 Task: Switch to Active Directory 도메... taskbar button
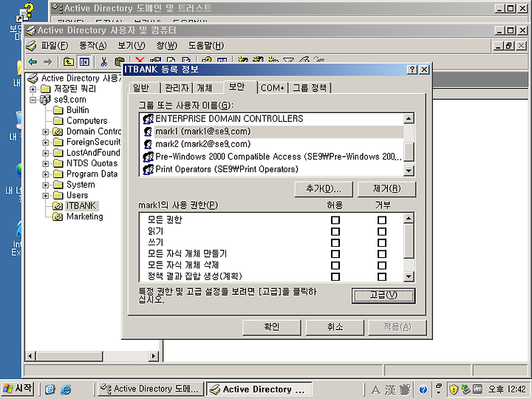[151, 389]
